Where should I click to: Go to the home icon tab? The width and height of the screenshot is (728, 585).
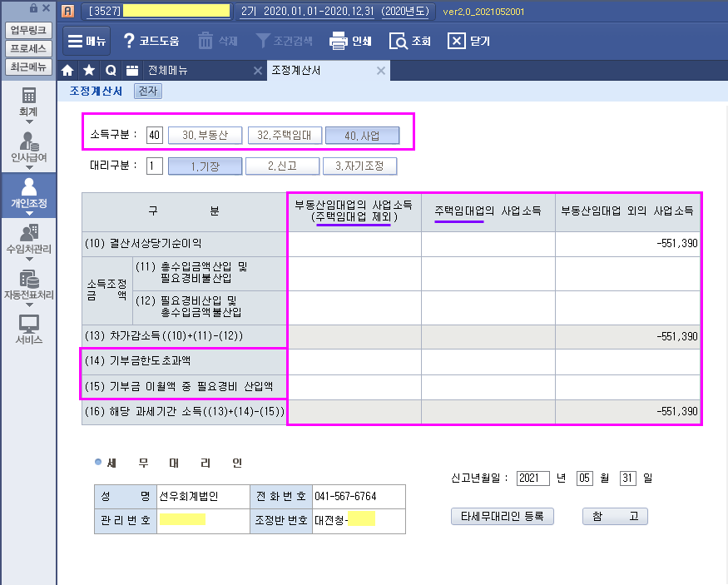point(68,71)
